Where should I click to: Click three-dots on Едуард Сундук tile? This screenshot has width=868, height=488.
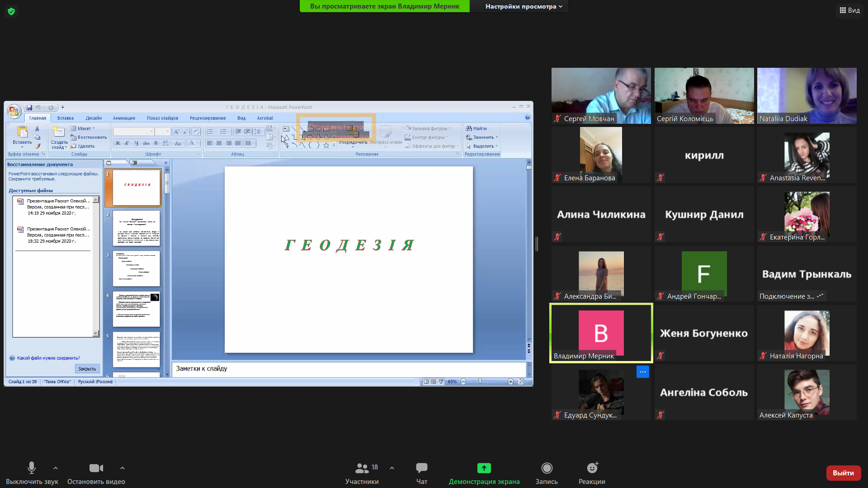point(642,372)
